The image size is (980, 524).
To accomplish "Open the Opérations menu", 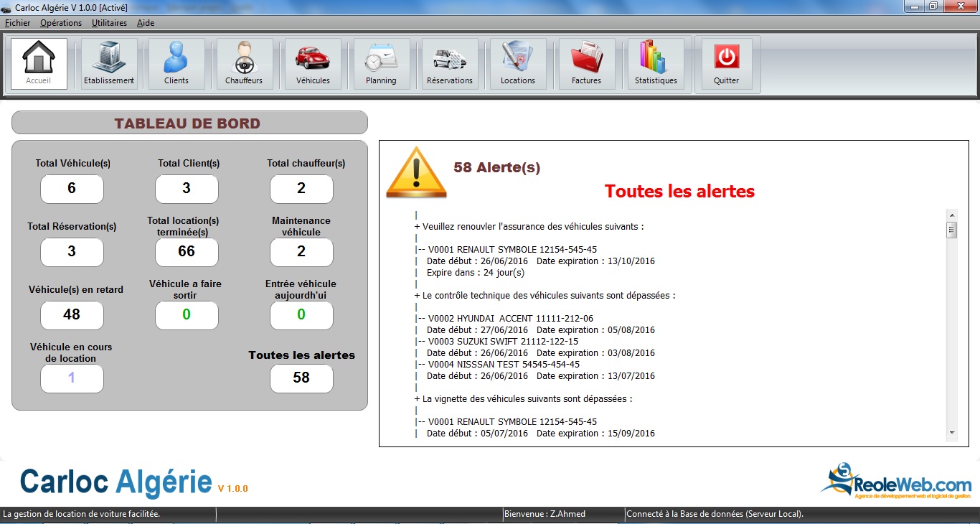I will point(61,23).
